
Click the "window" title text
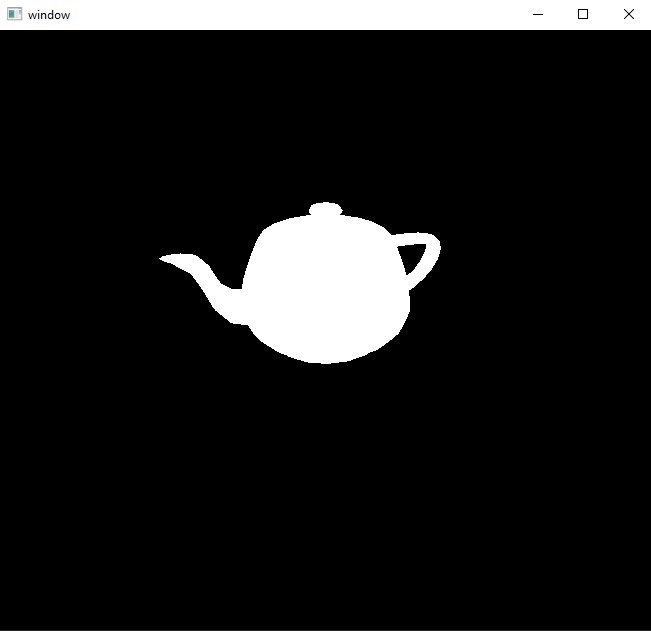click(x=49, y=15)
